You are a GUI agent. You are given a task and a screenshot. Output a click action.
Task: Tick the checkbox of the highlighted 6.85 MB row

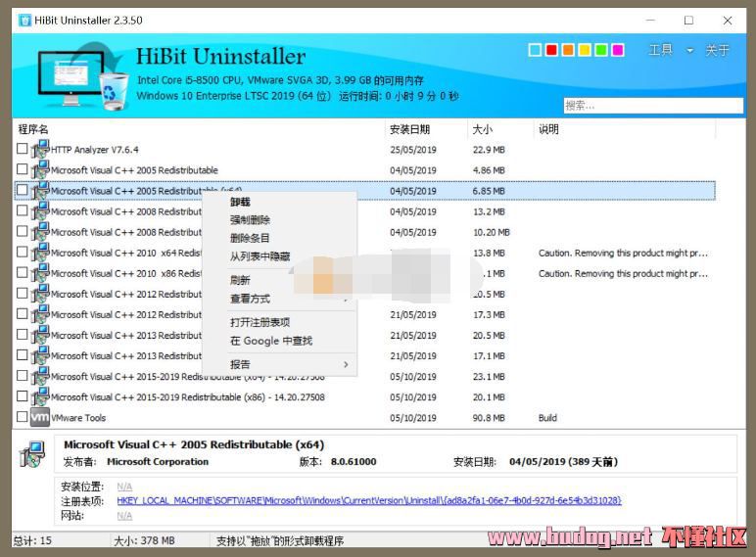point(23,190)
